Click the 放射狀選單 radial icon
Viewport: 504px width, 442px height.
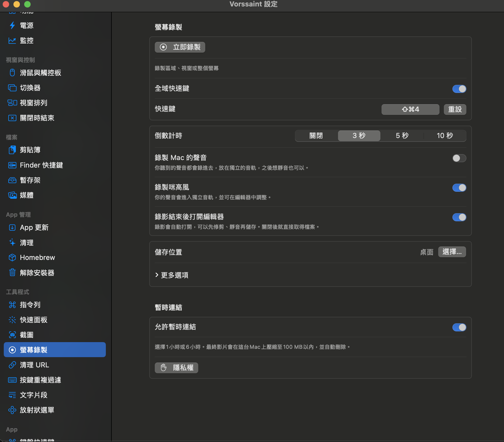pos(12,410)
